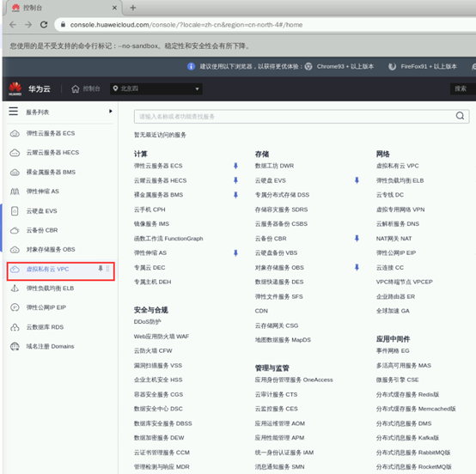The image size is (476, 474).
Task: Open 数据工坊 DWR link
Action: (274, 166)
